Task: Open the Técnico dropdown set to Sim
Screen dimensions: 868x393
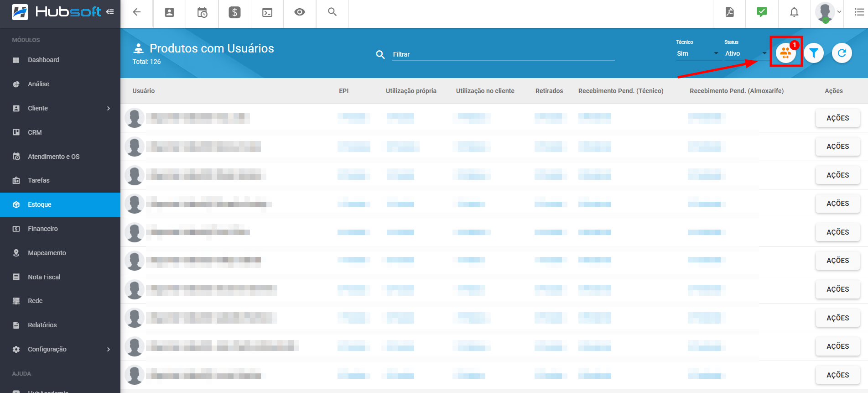Action: tap(697, 53)
